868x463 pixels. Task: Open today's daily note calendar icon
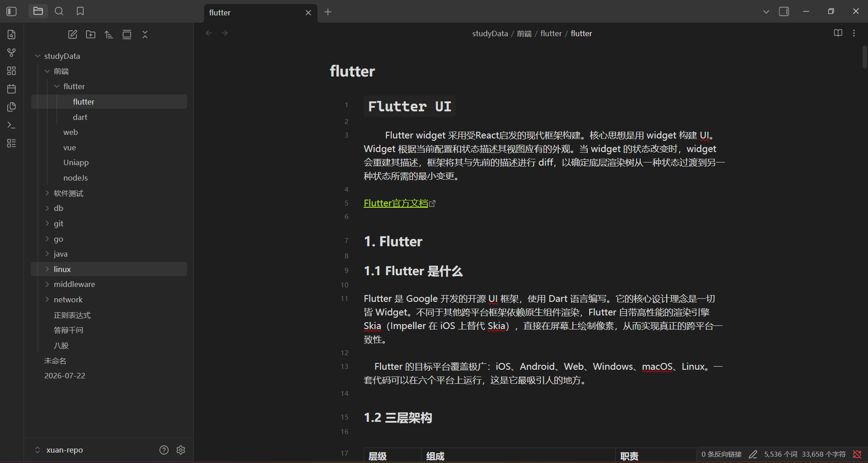(x=12, y=89)
